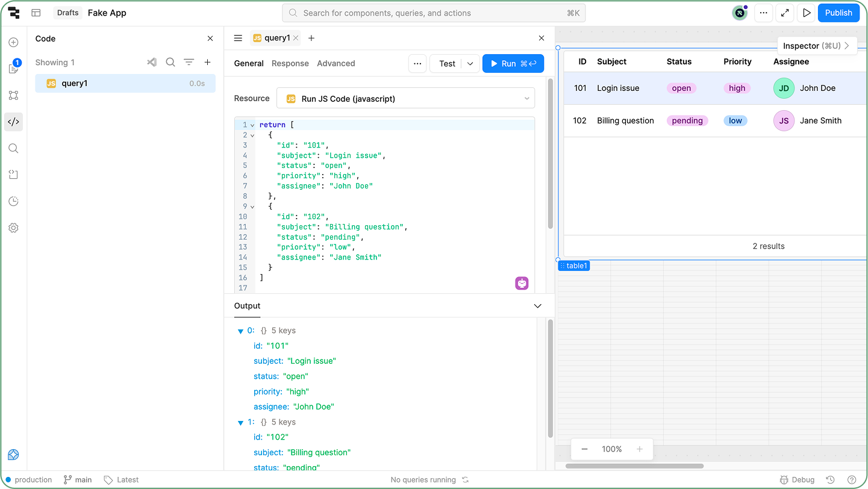Close the query editor pane
This screenshot has height=489, width=868.
click(x=542, y=38)
